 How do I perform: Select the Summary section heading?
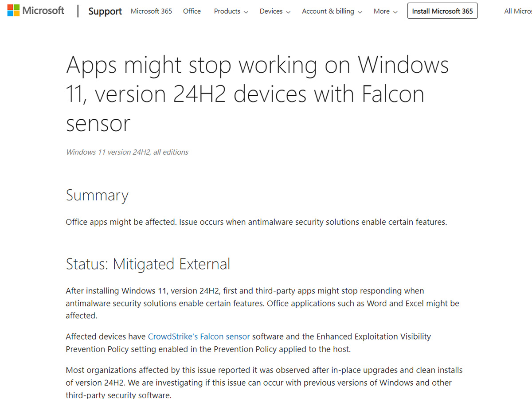click(97, 195)
